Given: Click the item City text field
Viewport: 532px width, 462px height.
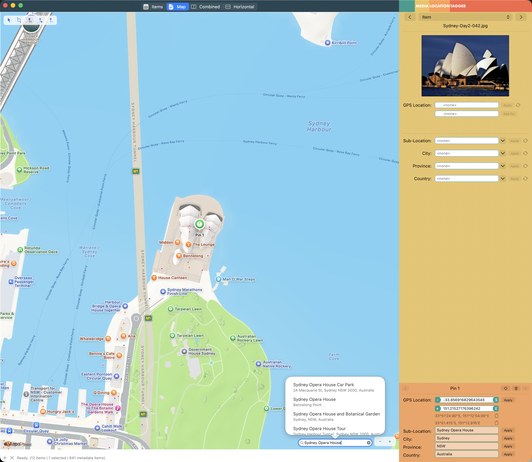Looking at the screenshot, I should [x=467, y=153].
